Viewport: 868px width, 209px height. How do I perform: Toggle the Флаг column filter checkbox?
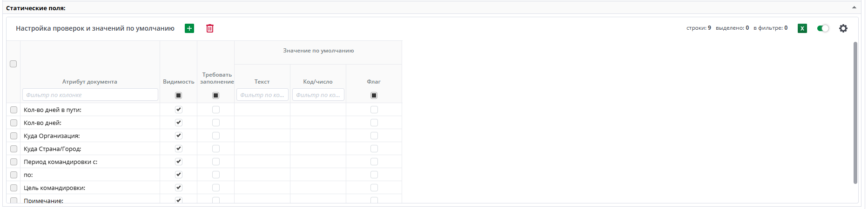[374, 95]
